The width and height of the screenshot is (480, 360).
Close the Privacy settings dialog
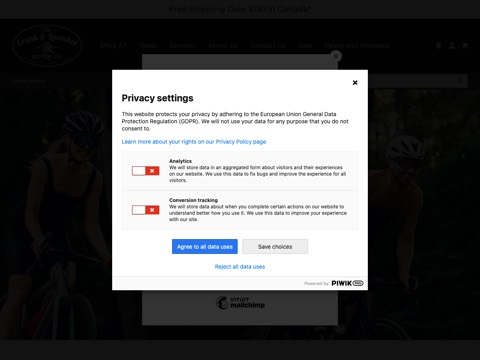click(x=355, y=82)
